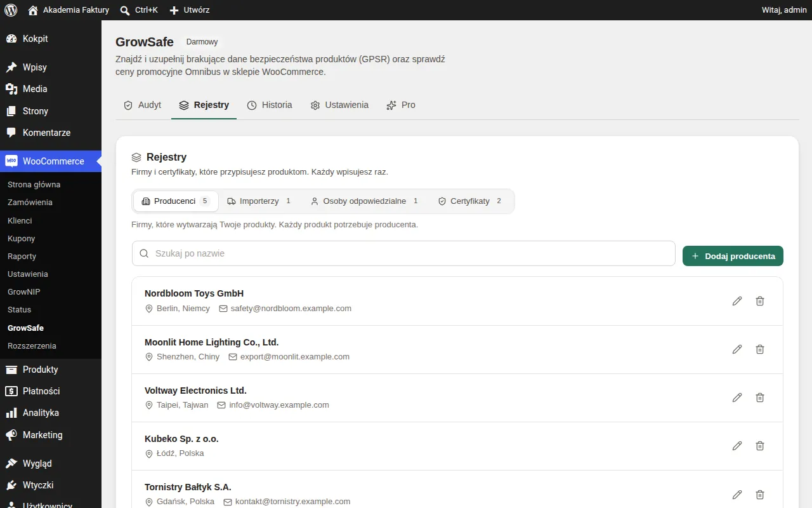
Task: Open the Marketing menu
Action: pyautogui.click(x=51, y=435)
